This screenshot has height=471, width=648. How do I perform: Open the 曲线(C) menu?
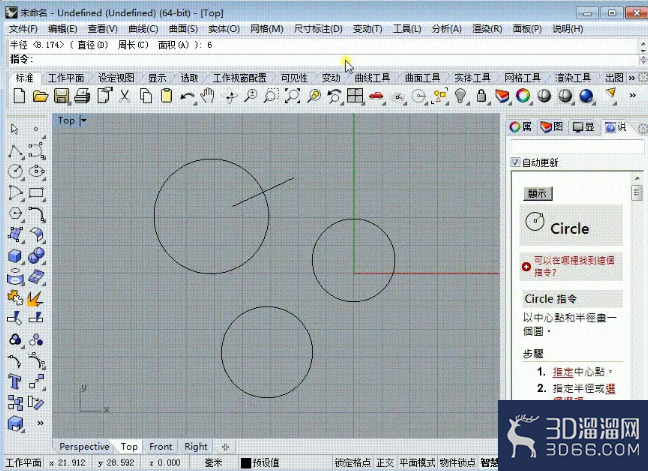(143, 29)
